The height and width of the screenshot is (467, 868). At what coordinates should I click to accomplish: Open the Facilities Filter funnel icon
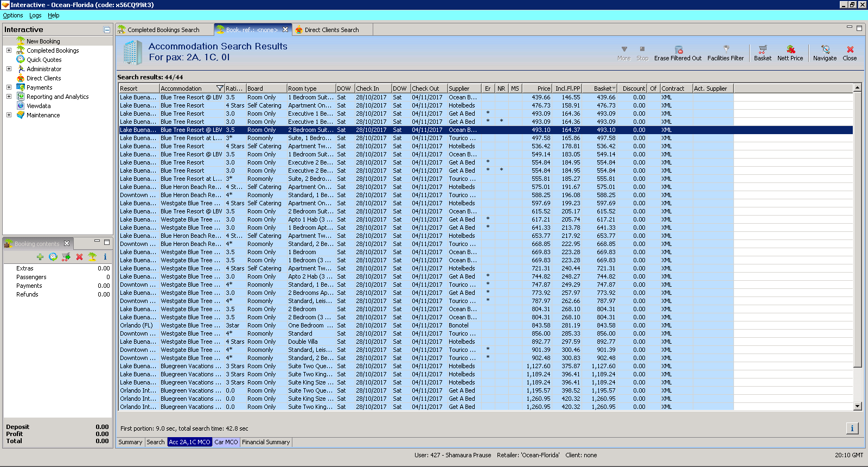click(x=726, y=49)
